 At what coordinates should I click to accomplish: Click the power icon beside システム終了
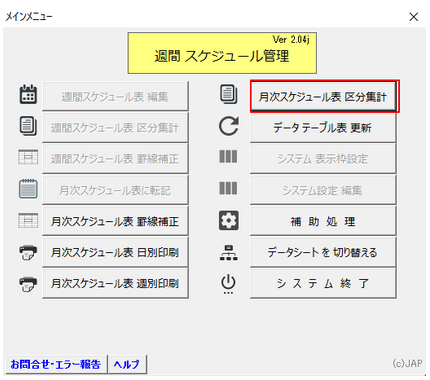pyautogui.click(x=228, y=284)
